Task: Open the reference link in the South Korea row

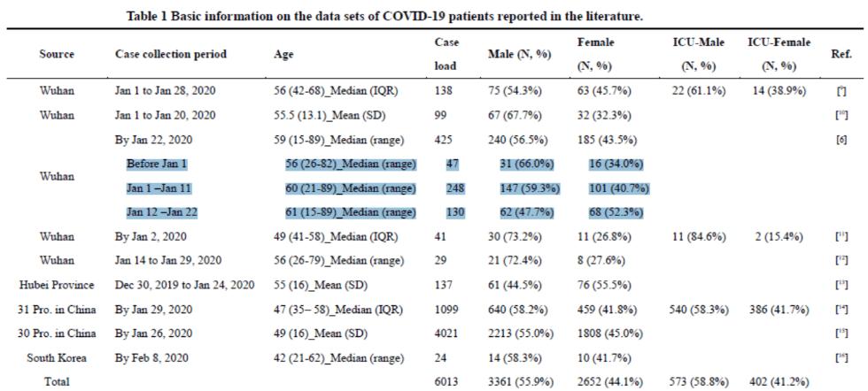Action: coord(841,359)
